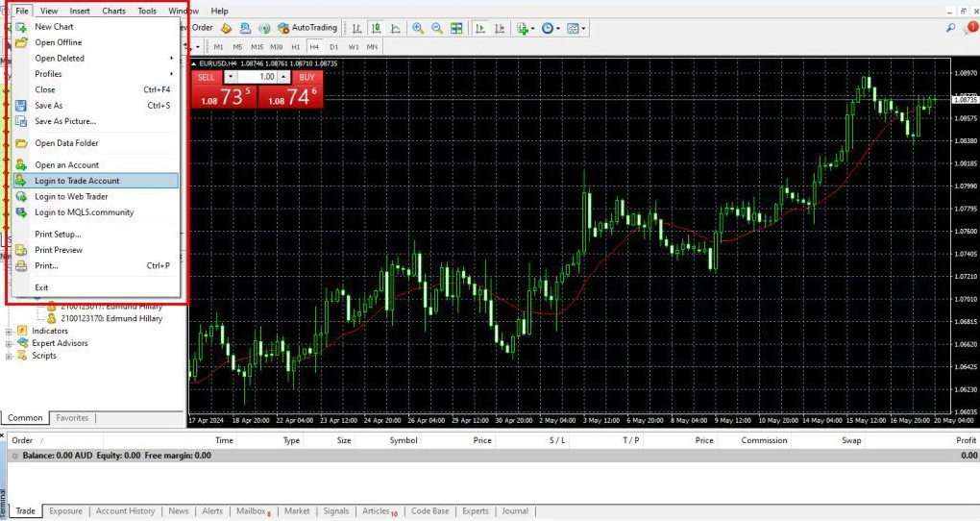
Task: Open the View menu
Action: 49,11
